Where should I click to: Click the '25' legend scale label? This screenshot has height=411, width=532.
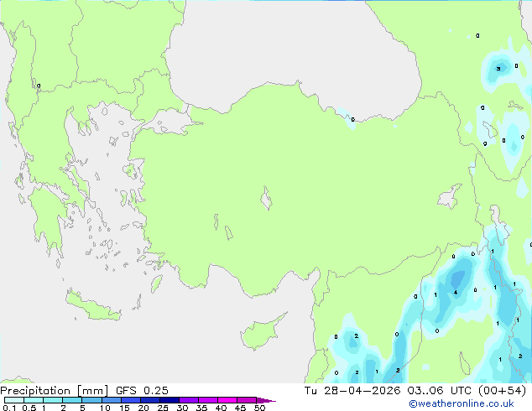(x=163, y=408)
